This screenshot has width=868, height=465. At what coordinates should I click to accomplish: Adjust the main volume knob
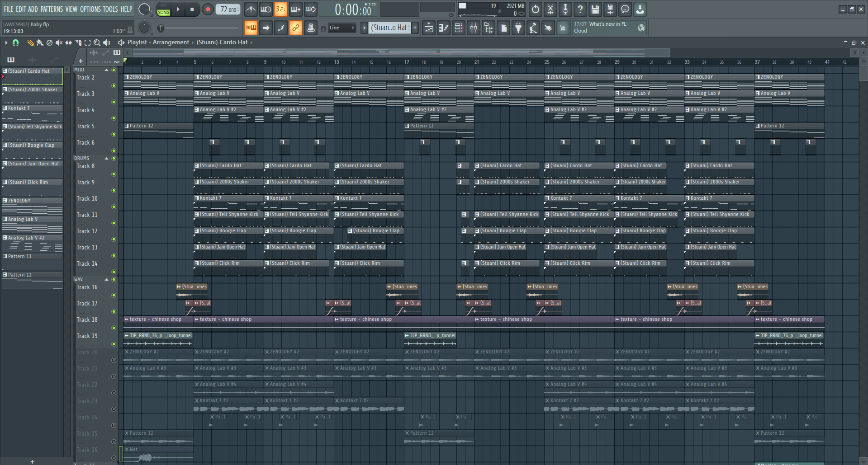coord(144,9)
